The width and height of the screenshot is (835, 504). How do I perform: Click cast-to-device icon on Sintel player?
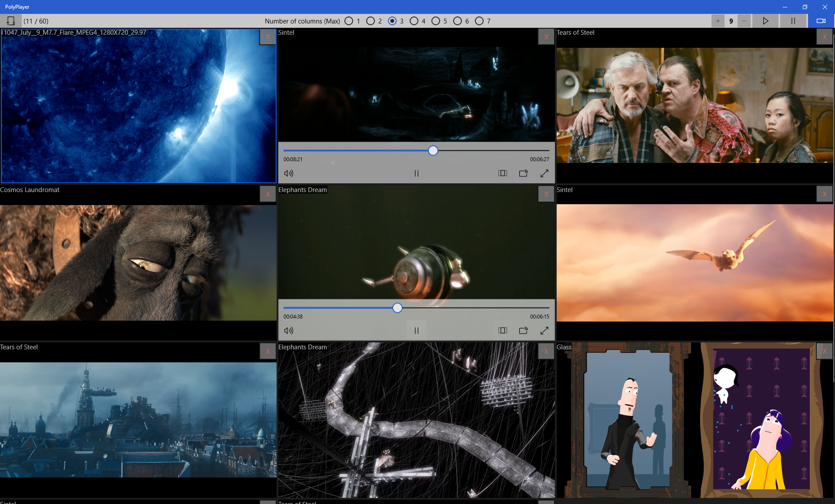tap(523, 173)
